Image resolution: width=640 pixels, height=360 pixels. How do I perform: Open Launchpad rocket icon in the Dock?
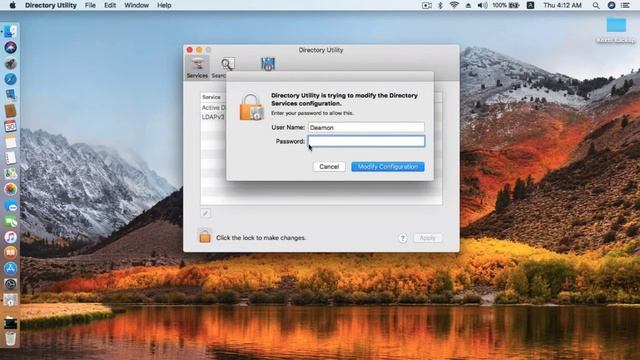coord(11,63)
